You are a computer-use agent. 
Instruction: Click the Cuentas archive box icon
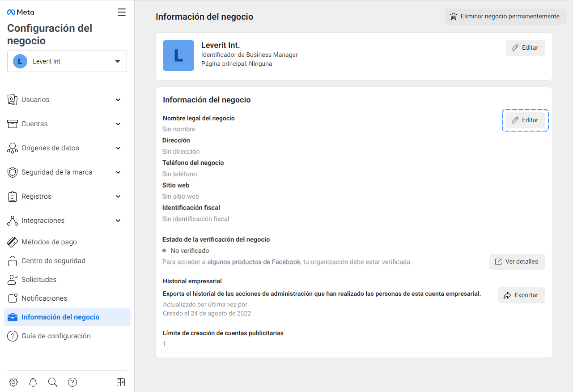pyautogui.click(x=13, y=124)
